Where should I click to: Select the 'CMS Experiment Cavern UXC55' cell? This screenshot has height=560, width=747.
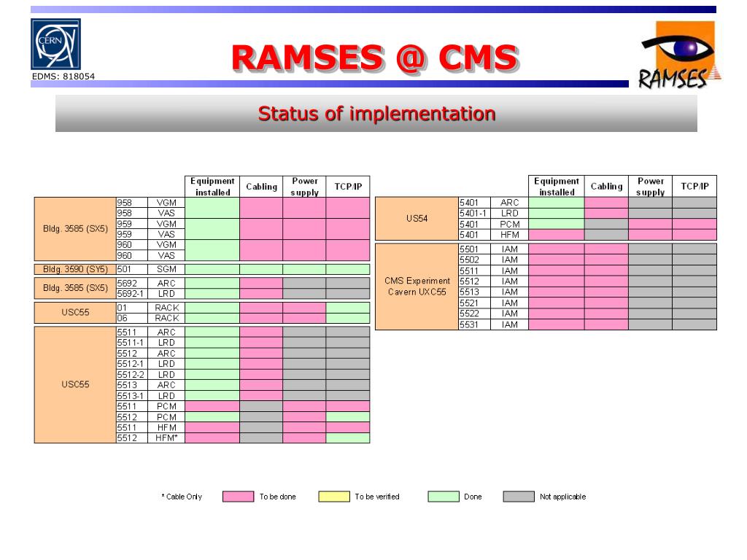click(417, 287)
